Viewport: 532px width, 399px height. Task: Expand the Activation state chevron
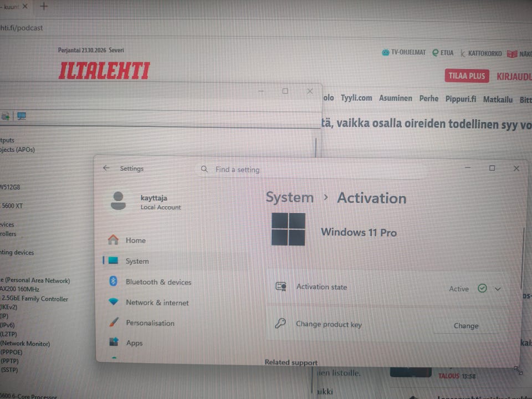tap(498, 289)
